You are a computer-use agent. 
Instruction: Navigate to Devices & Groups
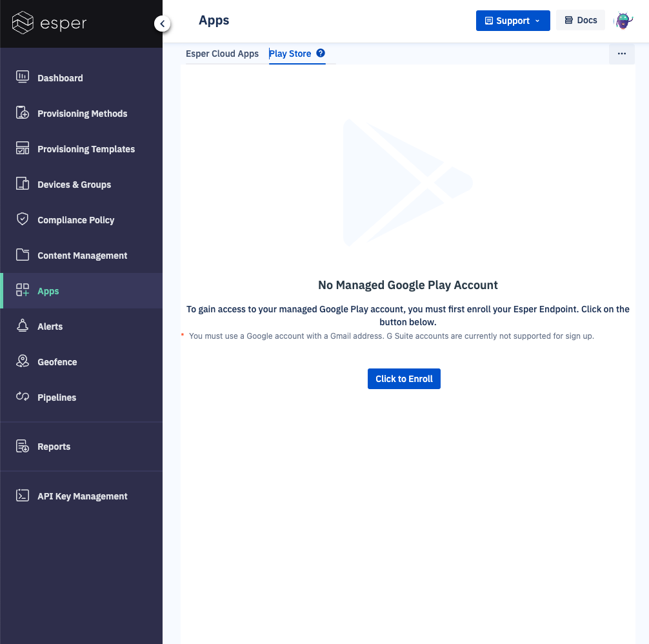coord(81,185)
